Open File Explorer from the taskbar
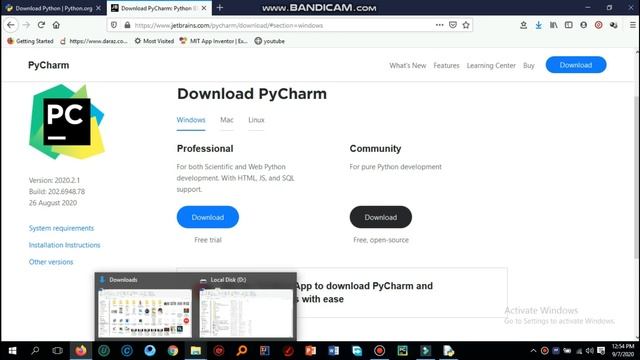This screenshot has height=360, width=640. click(x=196, y=351)
